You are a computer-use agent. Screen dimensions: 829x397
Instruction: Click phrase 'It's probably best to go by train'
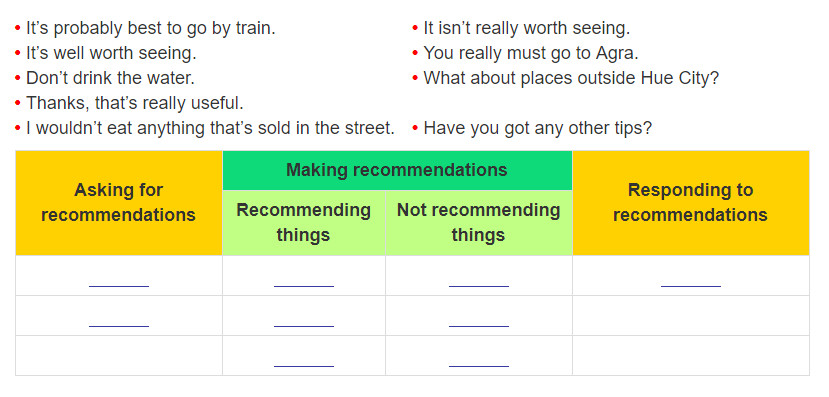click(x=151, y=29)
